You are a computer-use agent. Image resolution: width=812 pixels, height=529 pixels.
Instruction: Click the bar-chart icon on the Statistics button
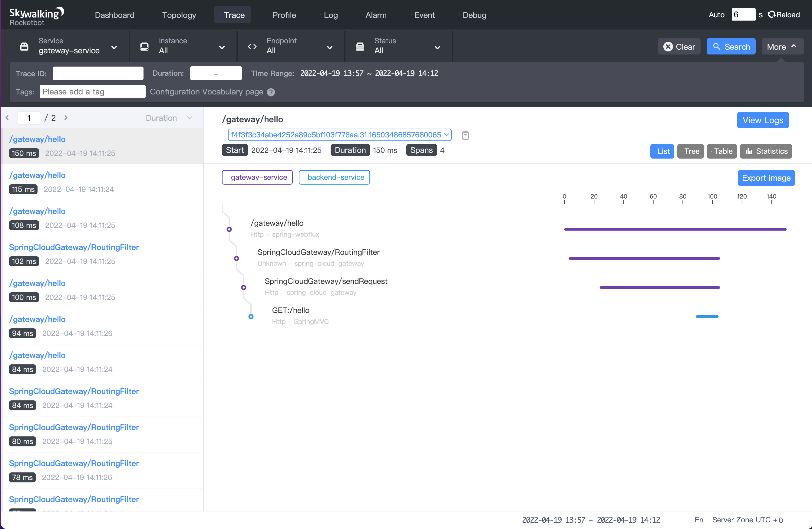tap(749, 151)
